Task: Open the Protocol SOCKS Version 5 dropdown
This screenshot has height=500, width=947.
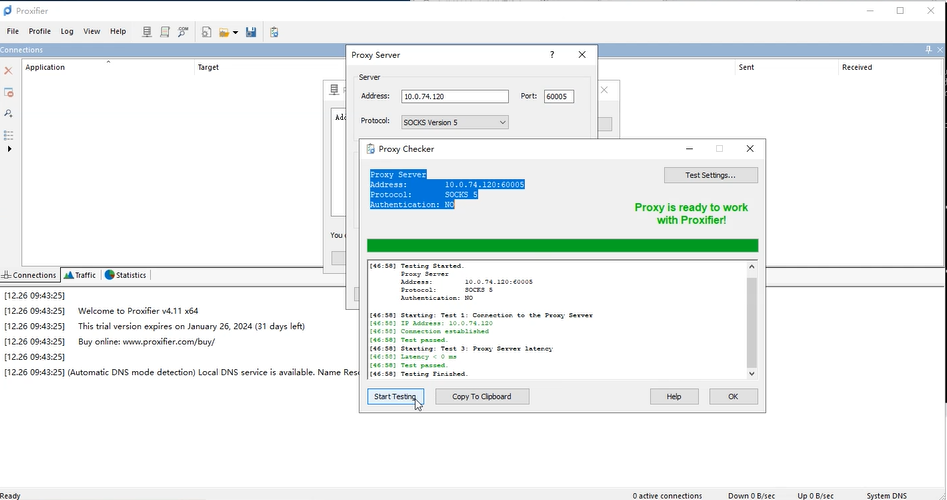Action: point(455,122)
